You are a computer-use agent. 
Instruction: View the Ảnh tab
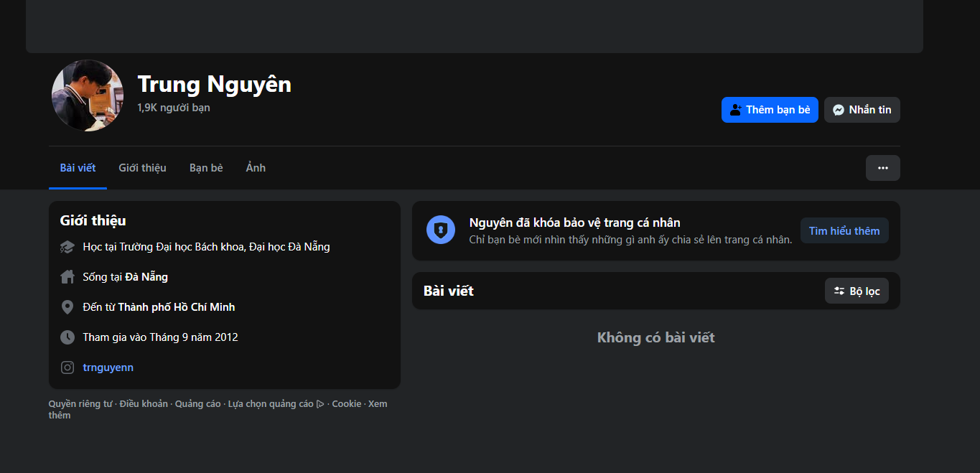tap(256, 168)
